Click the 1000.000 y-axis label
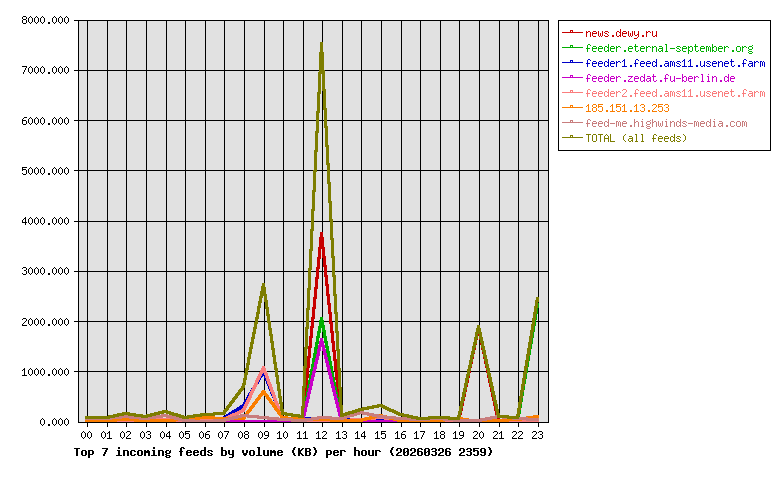Image resolution: width=780 pixels, height=480 pixels. click(45, 372)
